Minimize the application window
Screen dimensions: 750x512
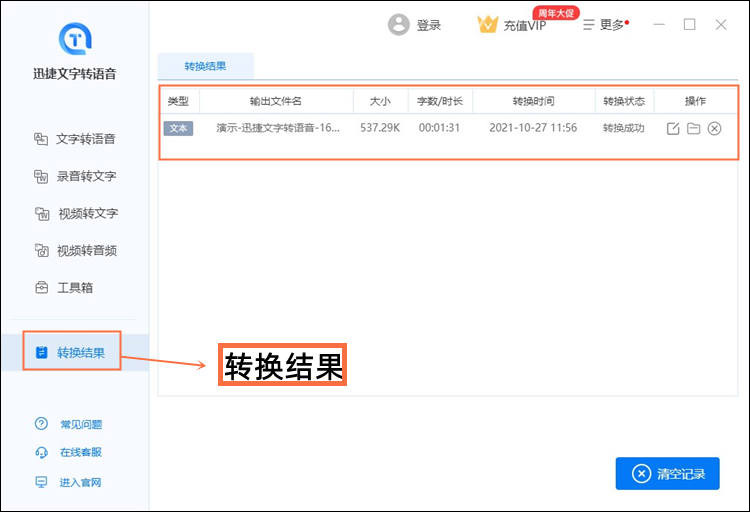point(659,24)
